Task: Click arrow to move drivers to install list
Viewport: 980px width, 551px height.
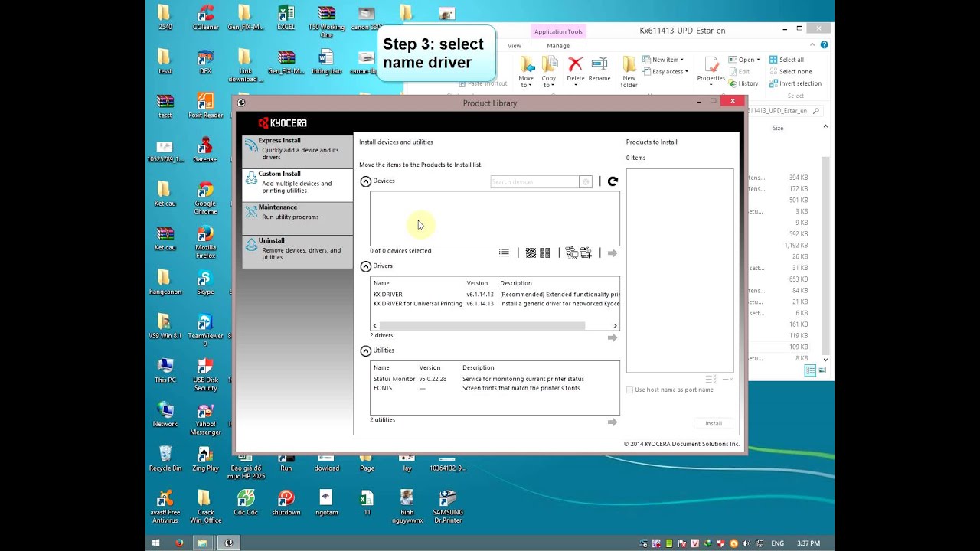Action: pos(612,337)
